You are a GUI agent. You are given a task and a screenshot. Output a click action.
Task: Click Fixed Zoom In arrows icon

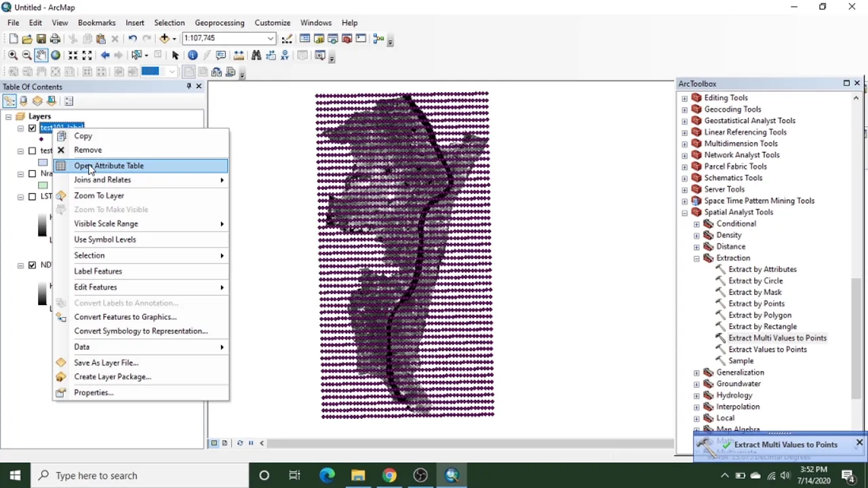[73, 55]
